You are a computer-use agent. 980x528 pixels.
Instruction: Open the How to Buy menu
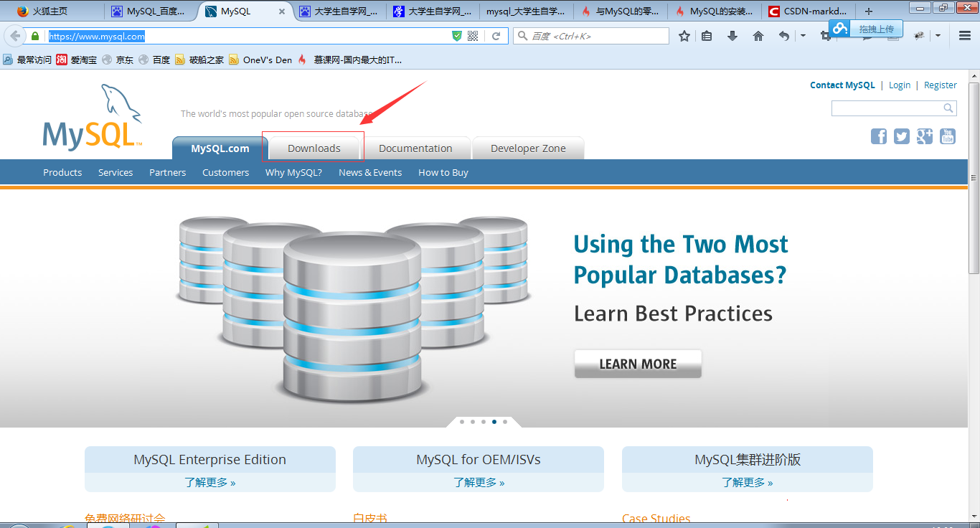pos(443,172)
